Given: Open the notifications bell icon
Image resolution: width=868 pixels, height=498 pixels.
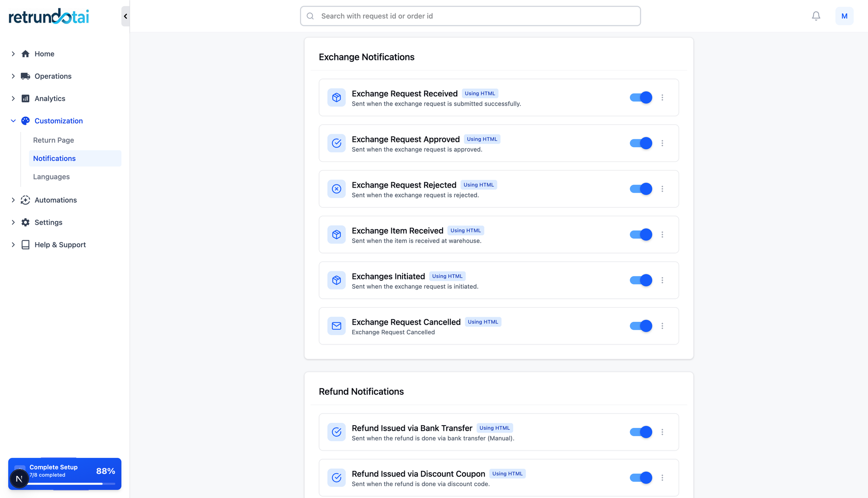Looking at the screenshot, I should tap(816, 15).
